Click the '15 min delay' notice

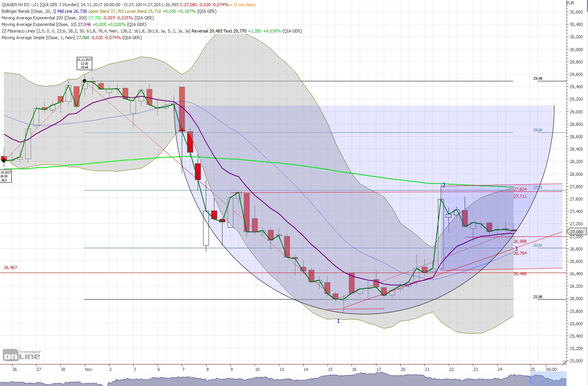[244, 5]
